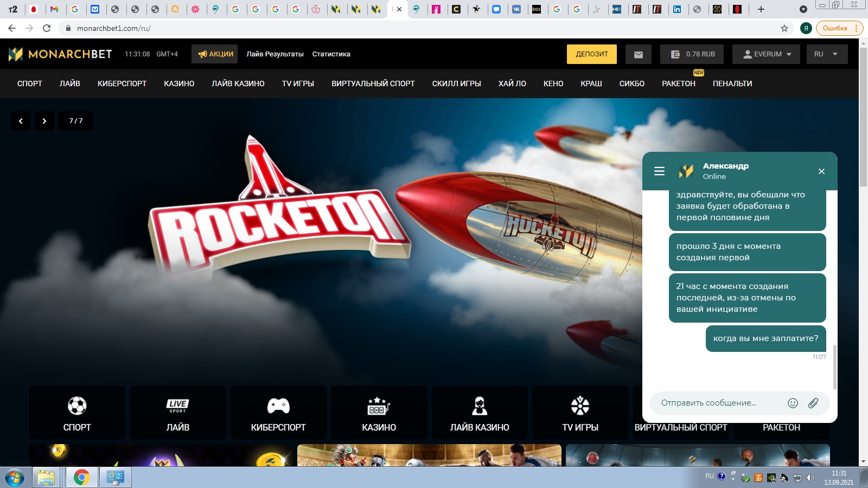This screenshot has width=868, height=488.
Task: Open the Лайв sport tile
Action: point(178,413)
